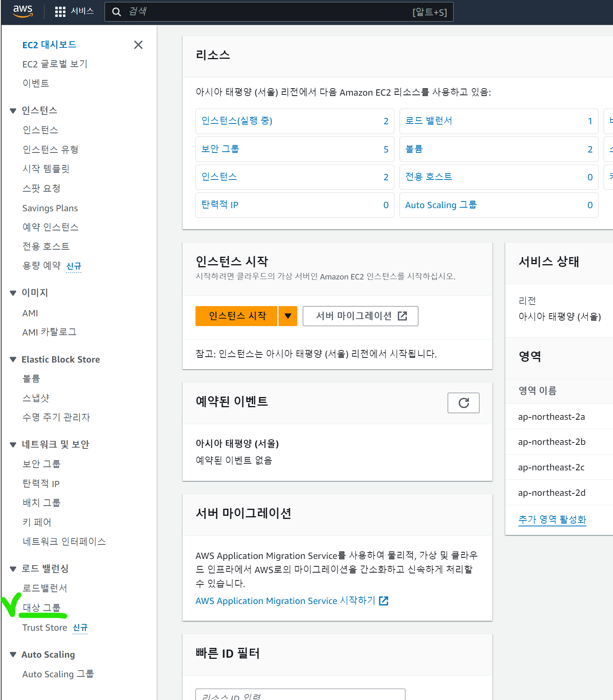This screenshot has width=613, height=700.
Task: Click AWS Application Migration Service 시작하기 link
Action: (292, 601)
